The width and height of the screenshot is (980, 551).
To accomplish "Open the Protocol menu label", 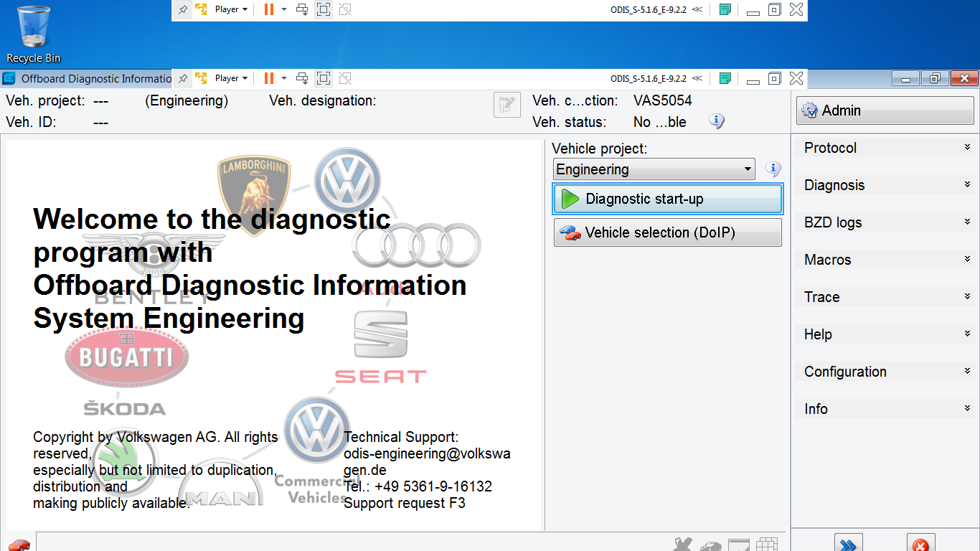I will tap(830, 148).
